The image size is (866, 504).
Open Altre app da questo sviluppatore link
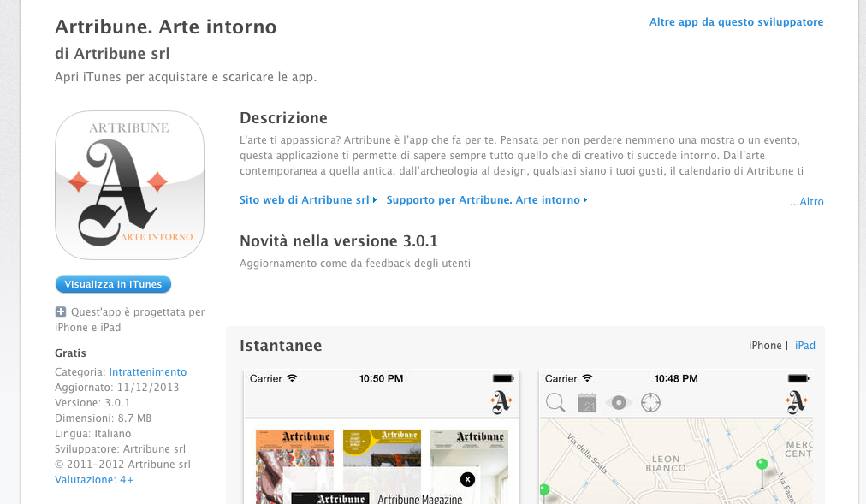736,22
